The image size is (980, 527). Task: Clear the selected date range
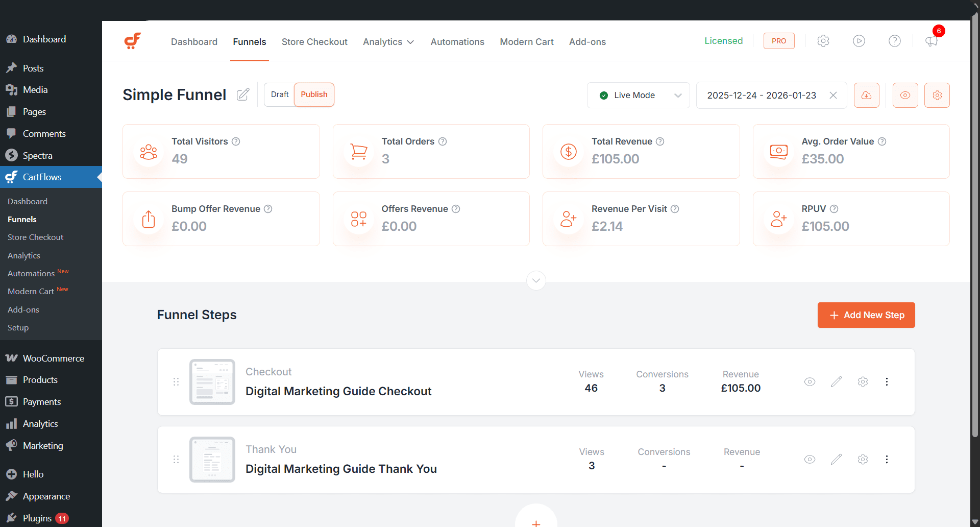(834, 95)
